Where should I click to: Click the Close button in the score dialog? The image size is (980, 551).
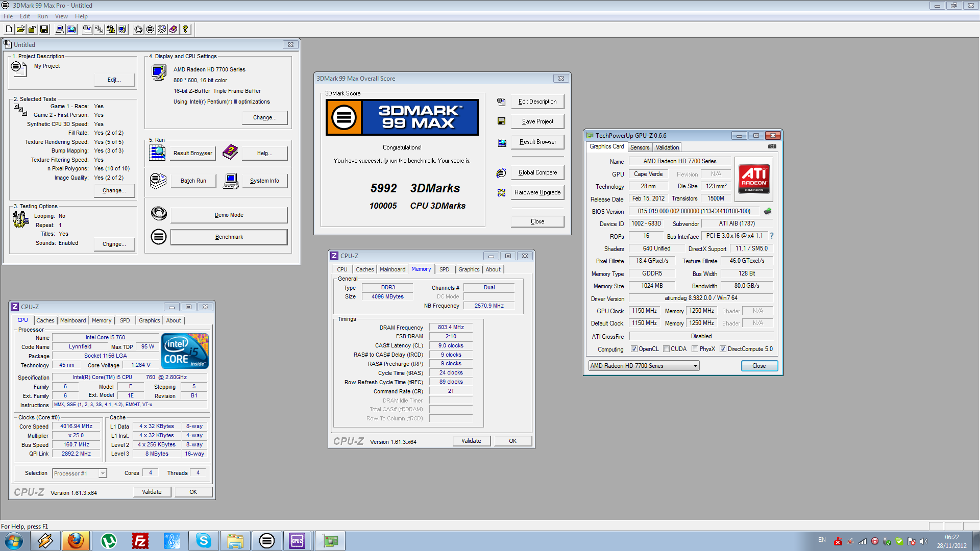pyautogui.click(x=537, y=221)
